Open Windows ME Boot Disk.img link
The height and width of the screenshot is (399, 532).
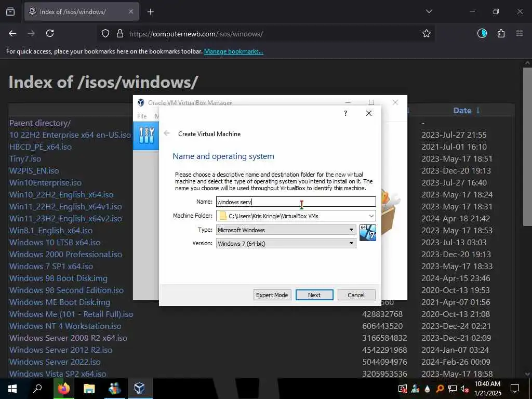[x=60, y=302]
